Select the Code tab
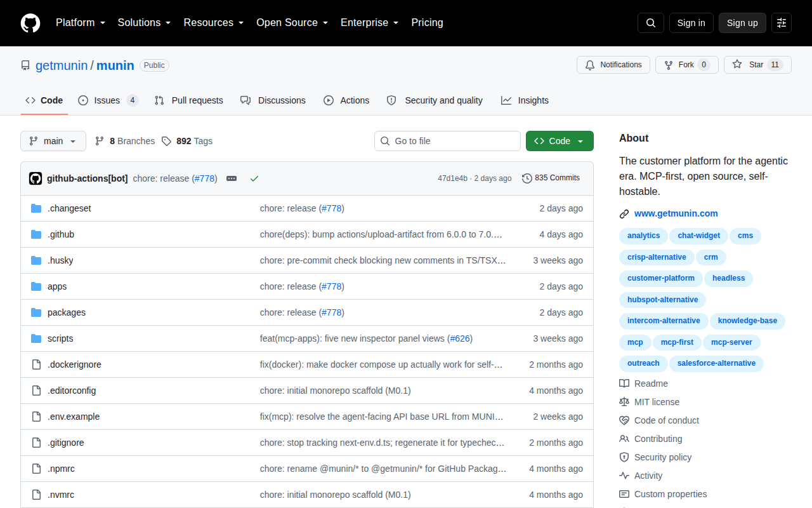Viewport: 812px width, 508px height. [x=44, y=100]
